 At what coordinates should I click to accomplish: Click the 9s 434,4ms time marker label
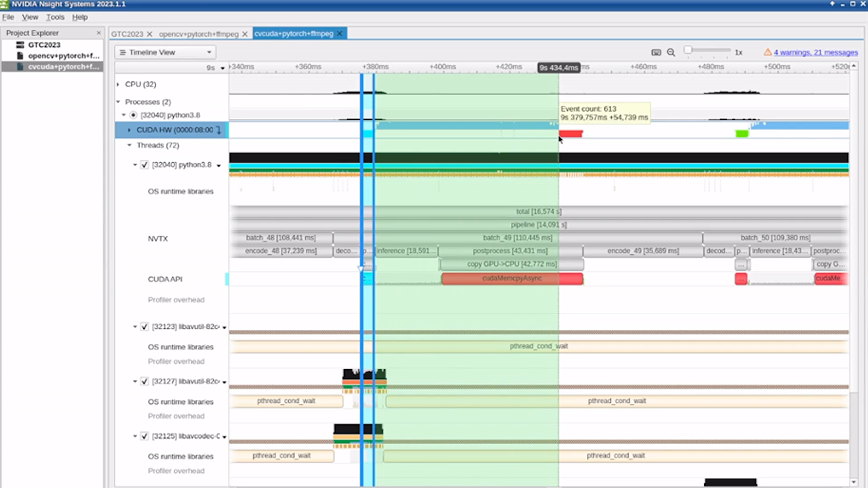(x=559, y=68)
